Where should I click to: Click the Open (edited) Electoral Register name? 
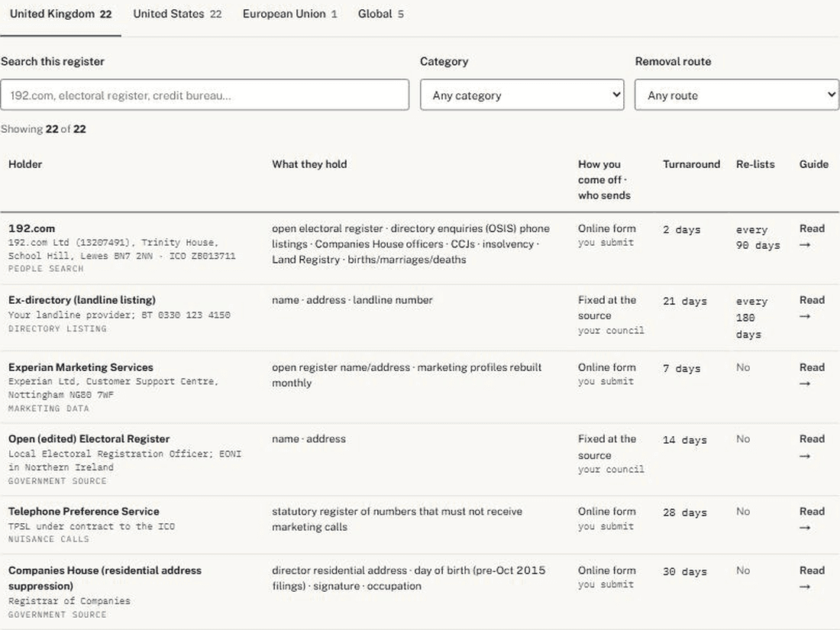coord(89,439)
